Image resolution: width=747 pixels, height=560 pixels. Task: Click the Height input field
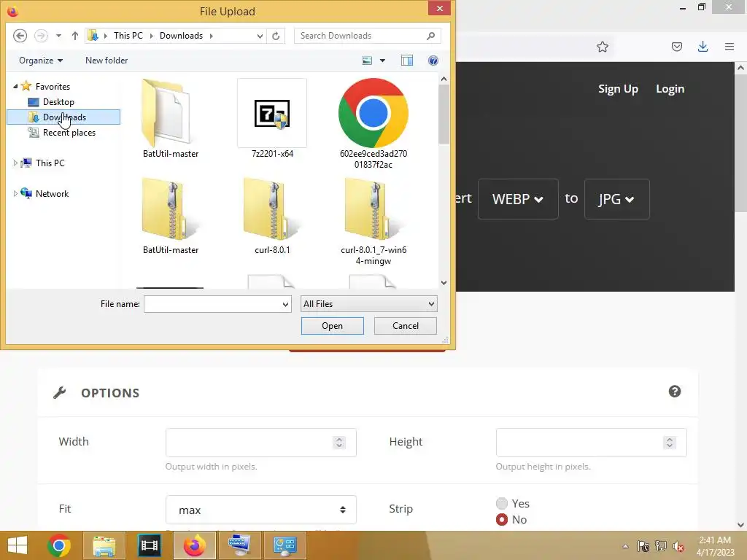tap(591, 443)
